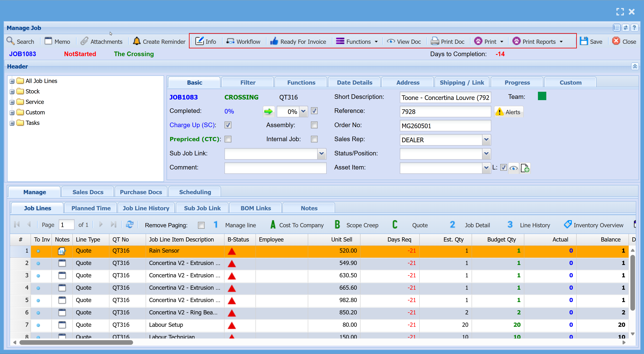This screenshot has height=354, width=644.
Task: Click the refresh icon in the paging bar
Action: click(x=130, y=225)
